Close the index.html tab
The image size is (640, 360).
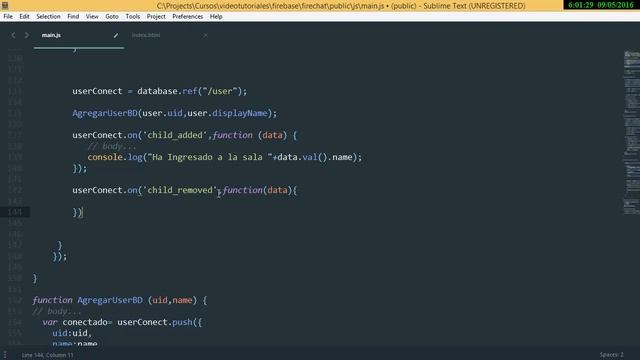click(x=206, y=35)
